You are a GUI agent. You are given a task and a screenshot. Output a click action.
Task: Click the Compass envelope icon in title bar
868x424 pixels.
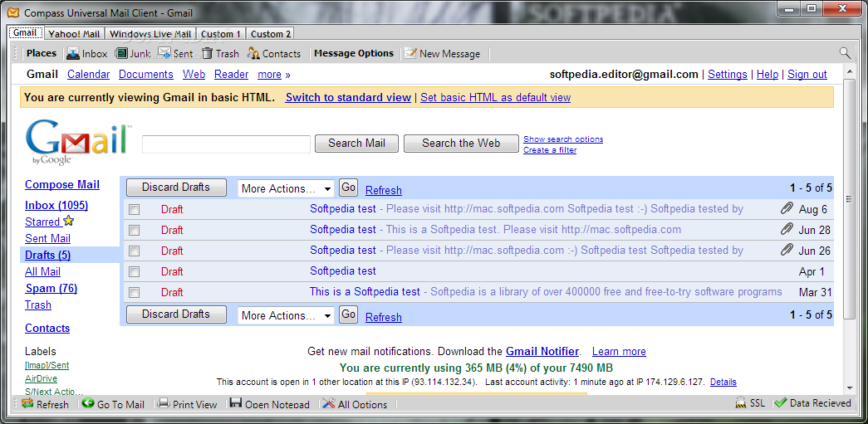click(14, 12)
